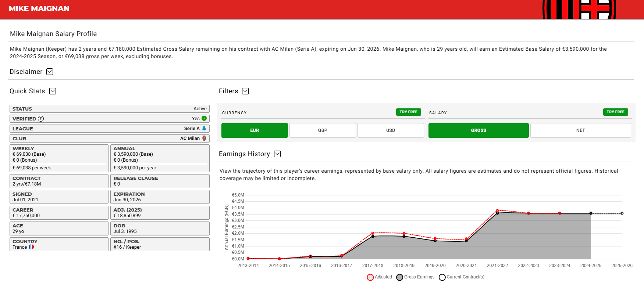Select EUR currency

coord(255,130)
